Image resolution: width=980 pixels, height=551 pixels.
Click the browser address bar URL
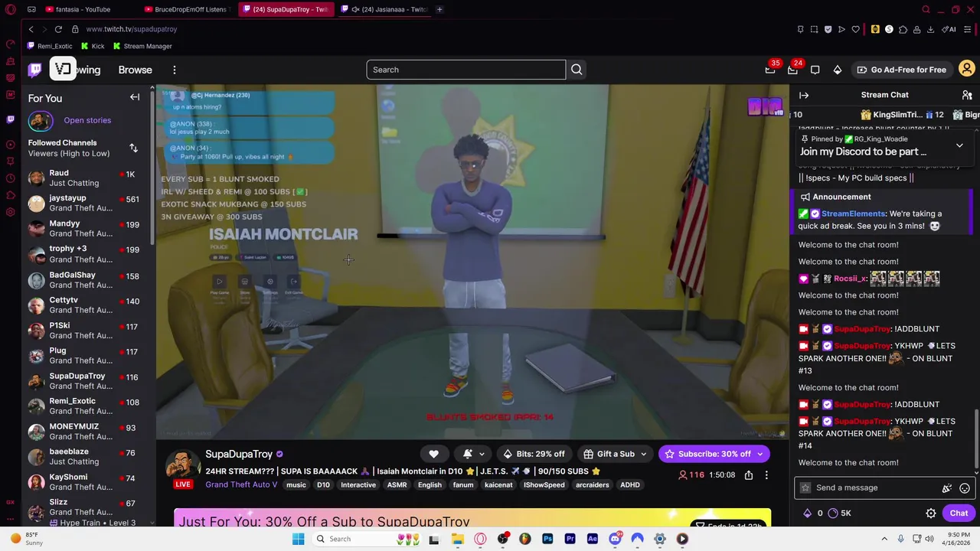coord(131,29)
